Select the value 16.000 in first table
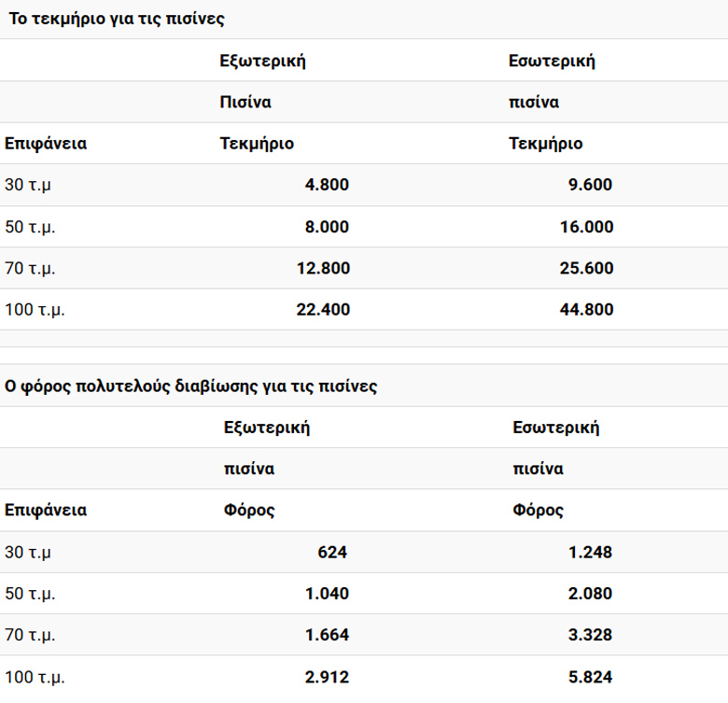The width and height of the screenshot is (728, 703). 586,227
